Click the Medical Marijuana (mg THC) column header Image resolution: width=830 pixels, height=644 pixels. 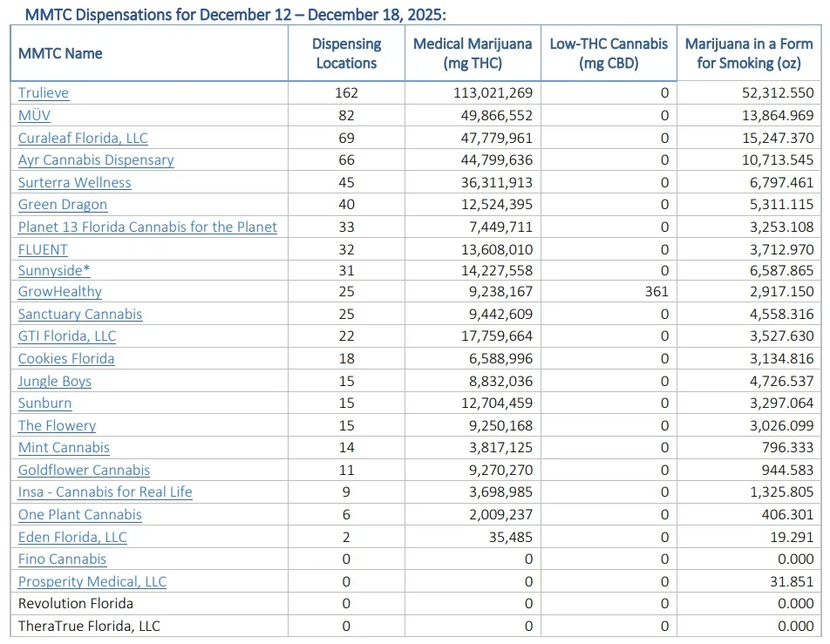coord(472,53)
